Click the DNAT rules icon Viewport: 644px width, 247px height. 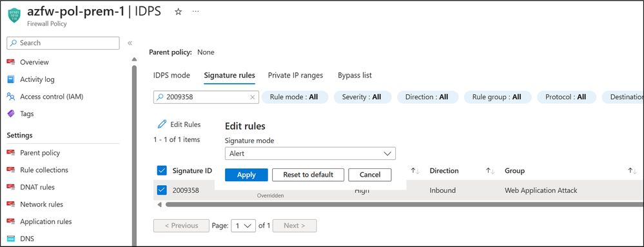11,187
